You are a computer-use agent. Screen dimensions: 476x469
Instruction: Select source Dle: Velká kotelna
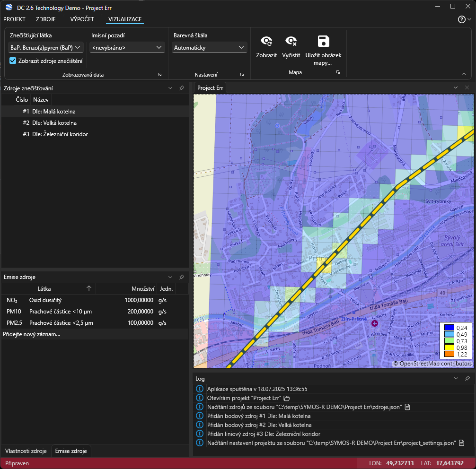coord(54,123)
